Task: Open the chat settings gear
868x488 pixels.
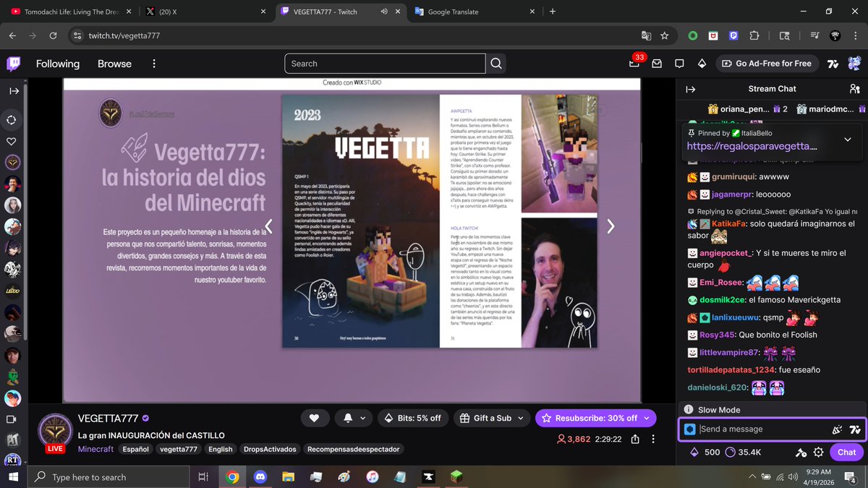Action: 820,452
